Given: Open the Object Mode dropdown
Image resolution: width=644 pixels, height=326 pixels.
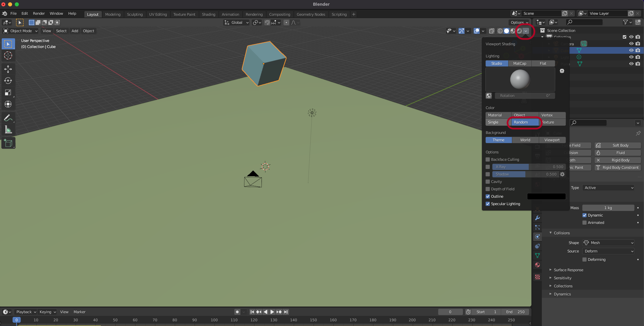Looking at the screenshot, I should pyautogui.click(x=21, y=31).
